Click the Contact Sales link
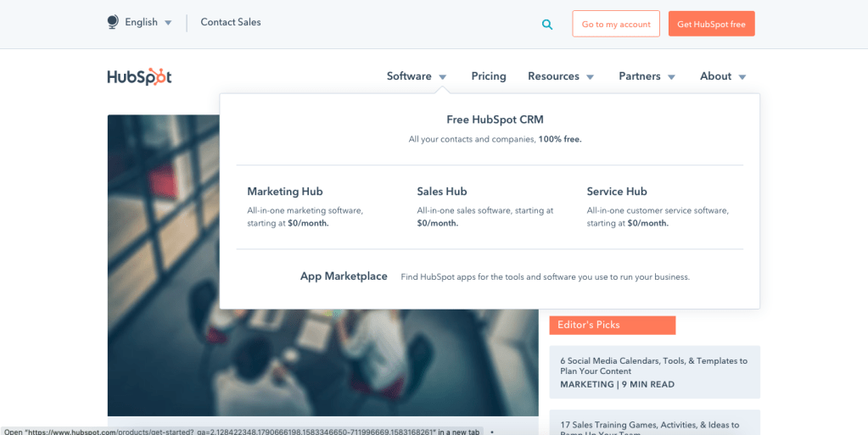 [231, 23]
